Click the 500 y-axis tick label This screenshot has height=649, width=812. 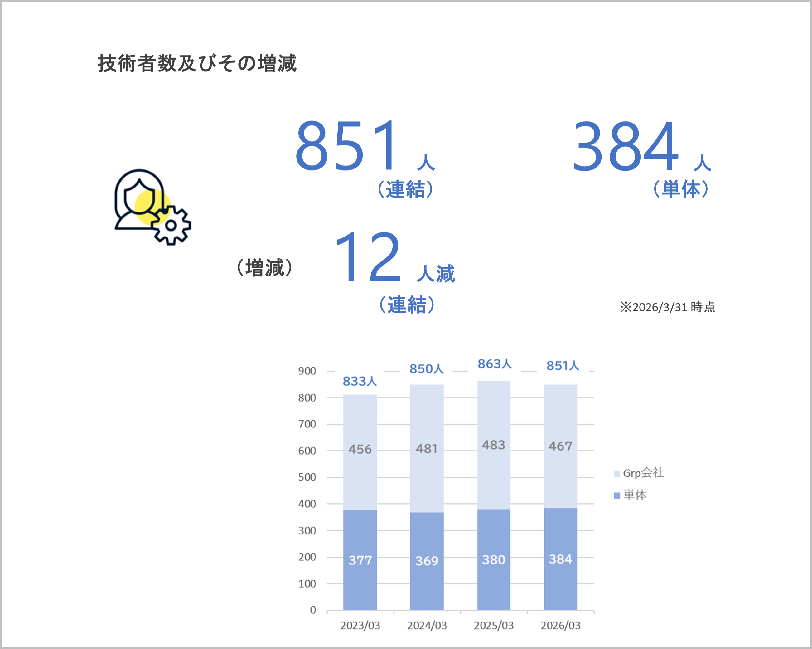pyautogui.click(x=307, y=477)
